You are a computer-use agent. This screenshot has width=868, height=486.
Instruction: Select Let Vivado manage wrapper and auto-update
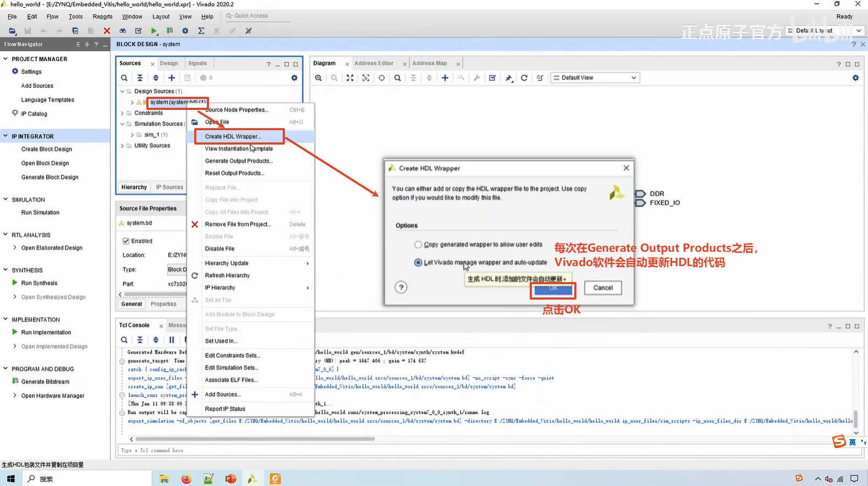pos(418,263)
